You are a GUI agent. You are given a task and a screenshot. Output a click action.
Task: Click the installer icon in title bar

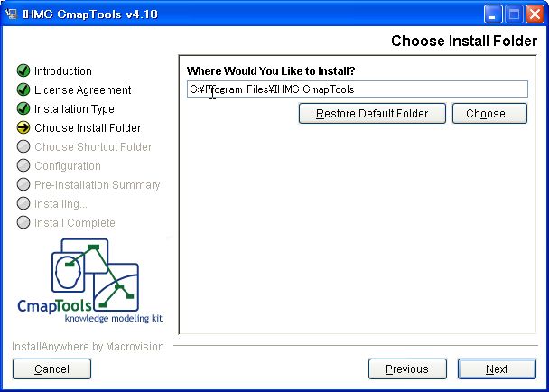[11, 14]
